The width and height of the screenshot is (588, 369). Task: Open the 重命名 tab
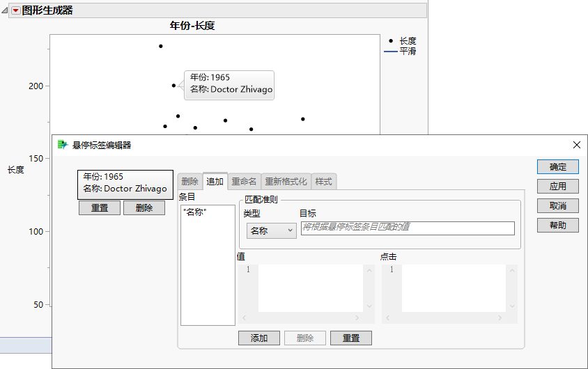[244, 182]
